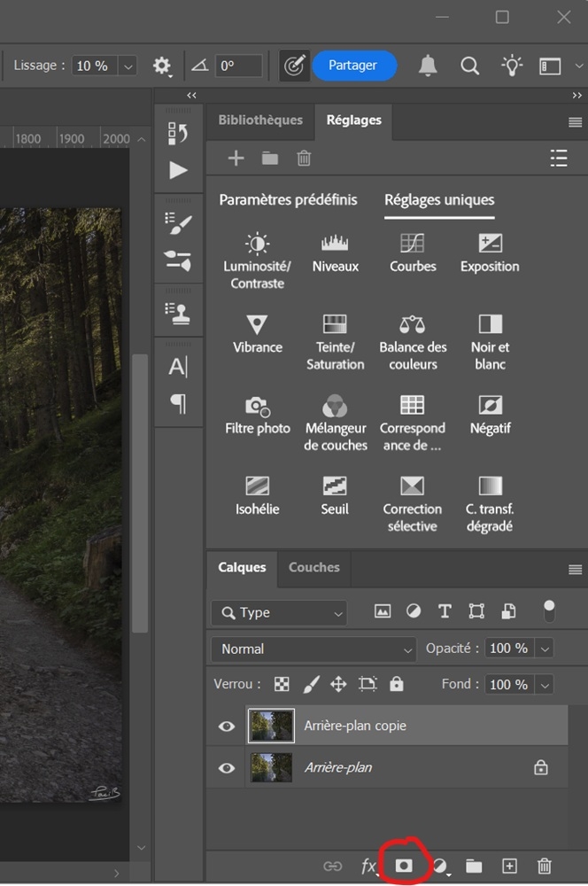Add a Noir et blanc adjustment
Viewport: 588px width, 886px height.
490,342
